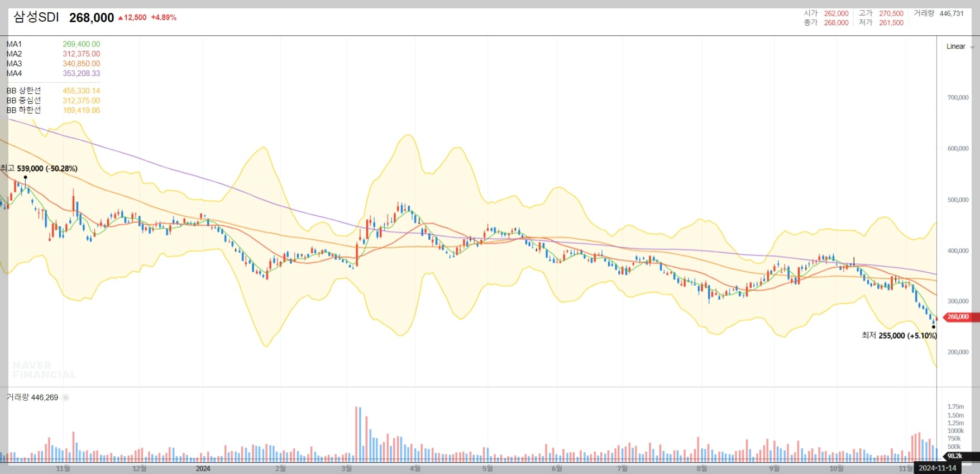
Task: Click BB upper band value 455,330.14
Action: (x=82, y=91)
